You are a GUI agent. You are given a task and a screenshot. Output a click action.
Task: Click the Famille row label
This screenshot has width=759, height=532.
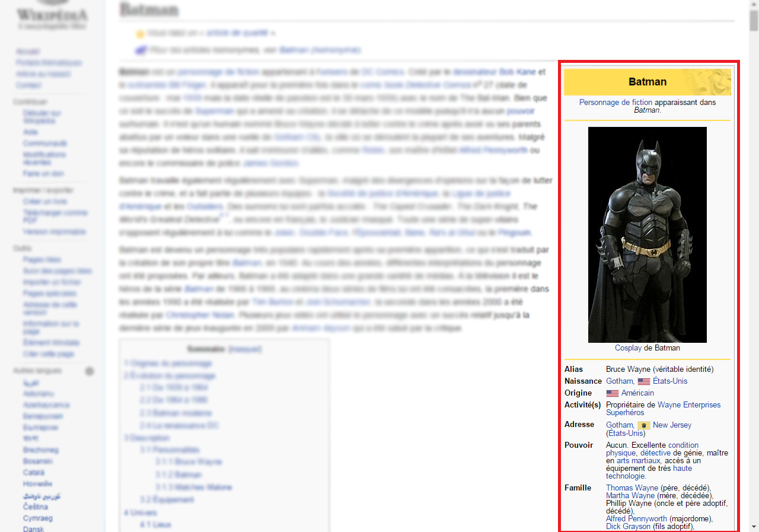(x=578, y=488)
